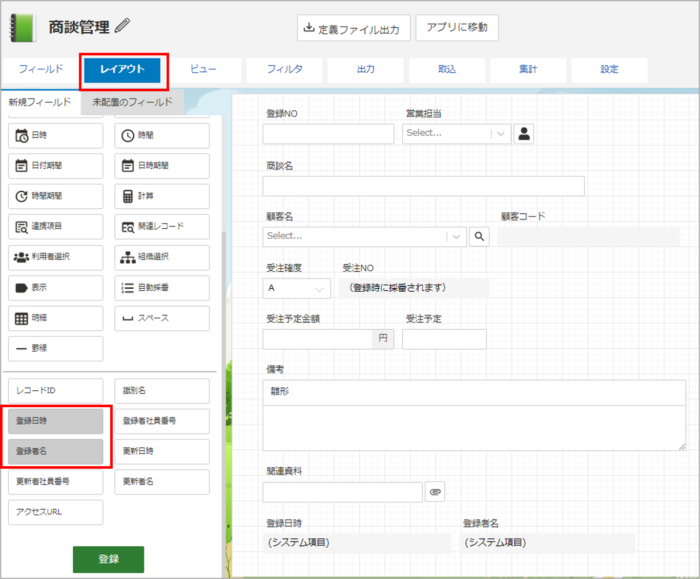Click the 受注NO auto-number placeholder field
Viewport: 700px width, 579px height.
coord(414,288)
